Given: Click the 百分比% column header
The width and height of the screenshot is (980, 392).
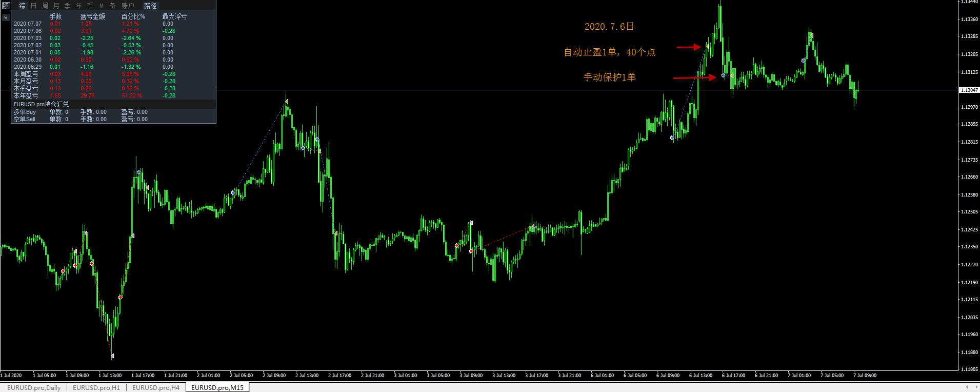Looking at the screenshot, I should [x=133, y=17].
